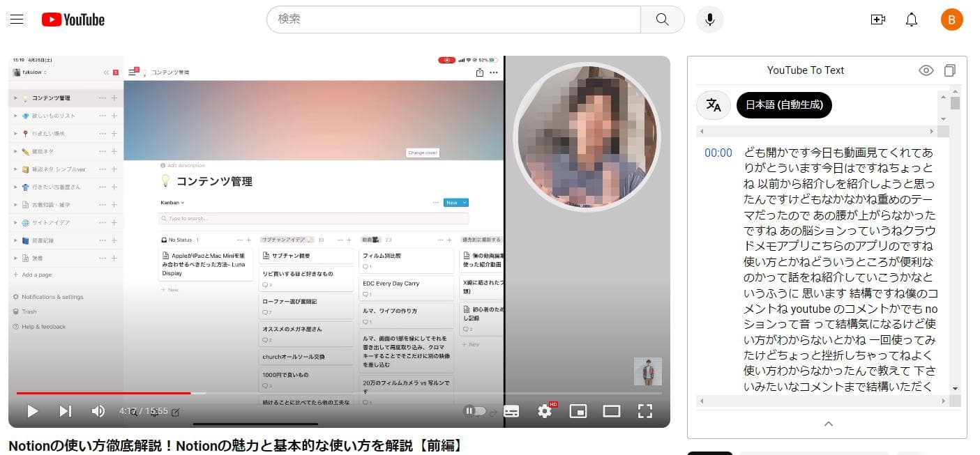The width and height of the screenshot is (980, 455).
Task: Open the Create video icon
Action: 878,20
